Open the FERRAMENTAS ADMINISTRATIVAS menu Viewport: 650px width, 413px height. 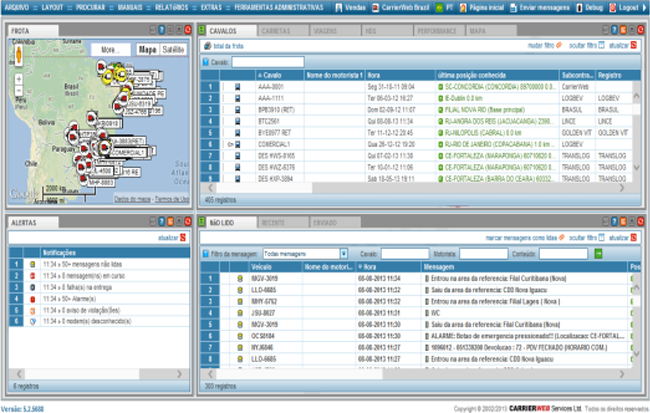[x=279, y=7]
